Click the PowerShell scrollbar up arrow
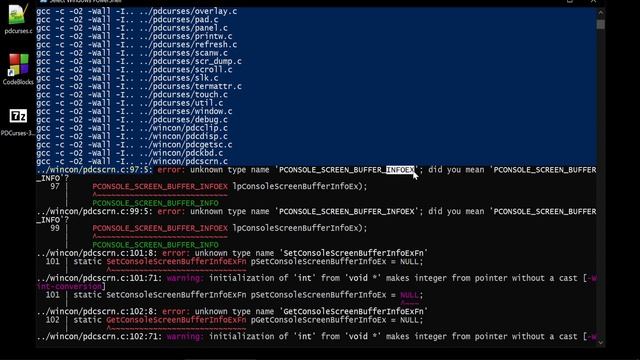 [x=600, y=12]
